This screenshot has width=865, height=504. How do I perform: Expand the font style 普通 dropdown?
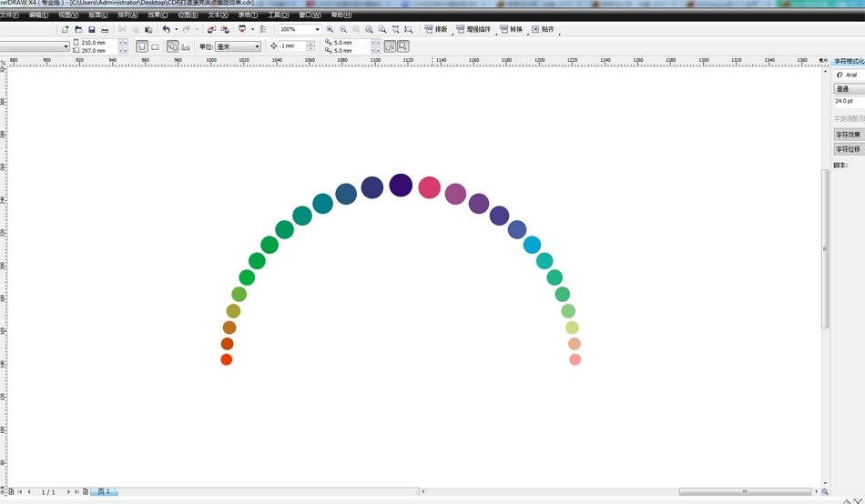coord(849,89)
